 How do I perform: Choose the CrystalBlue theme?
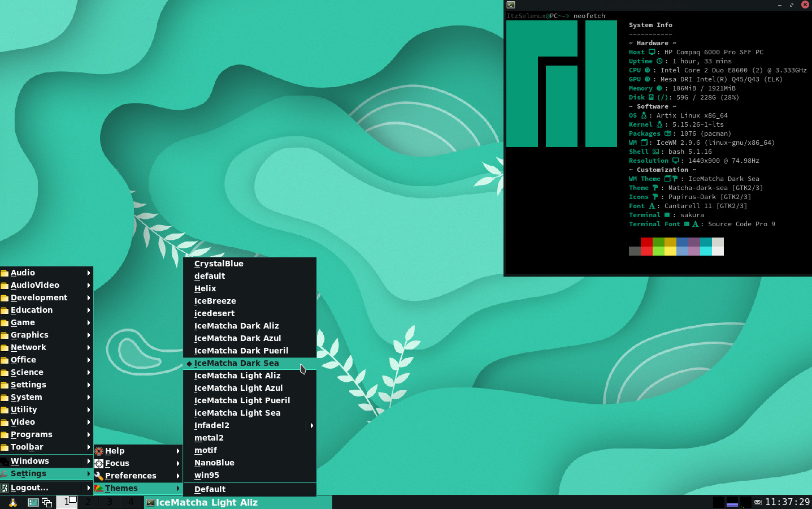point(250,264)
